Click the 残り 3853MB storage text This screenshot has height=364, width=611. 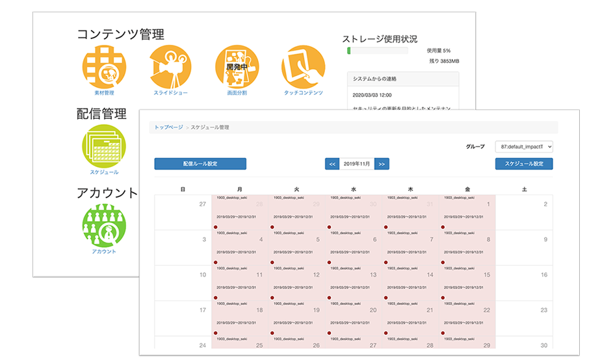pos(444,61)
